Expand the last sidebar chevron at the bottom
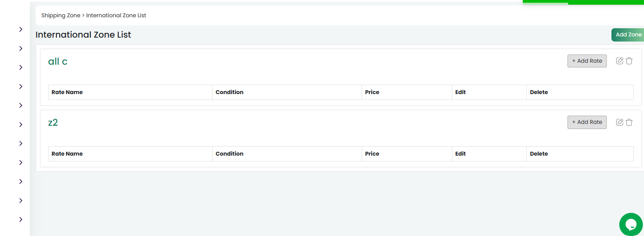This screenshot has width=644, height=236. [x=21, y=220]
